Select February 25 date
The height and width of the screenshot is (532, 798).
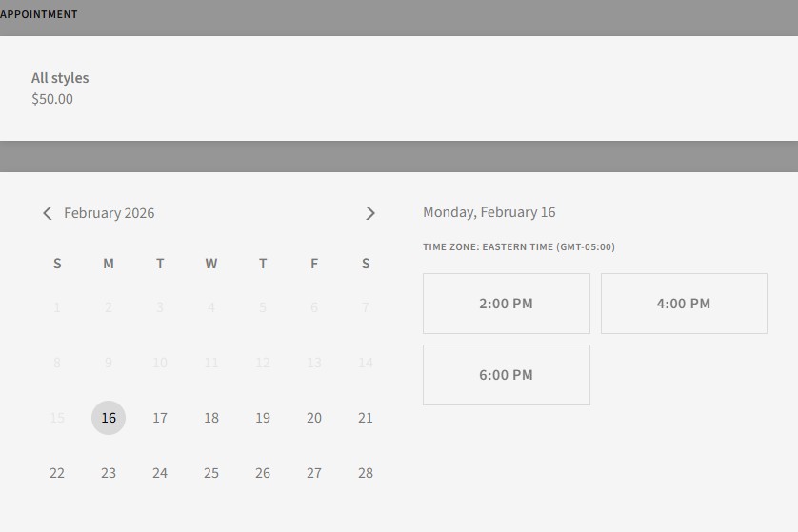pos(211,473)
